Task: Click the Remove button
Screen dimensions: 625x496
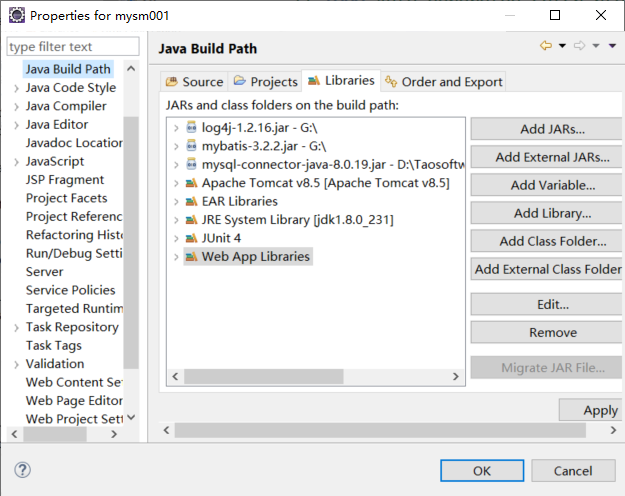Action: 552,332
